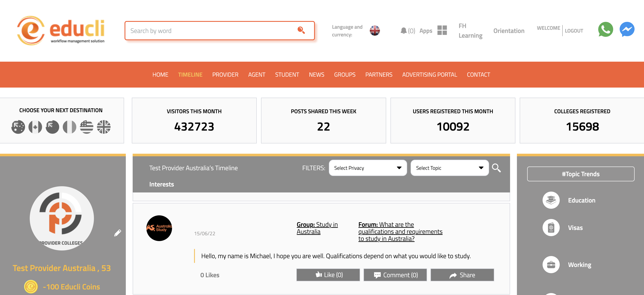Viewport: 644px width, 295px height.
Task: Click the search magnifier in search box
Action: pyautogui.click(x=301, y=30)
